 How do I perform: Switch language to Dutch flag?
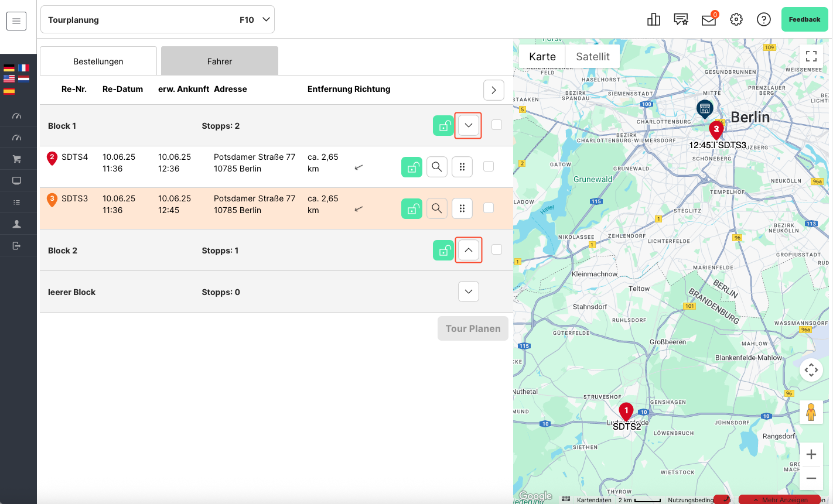(x=23, y=79)
